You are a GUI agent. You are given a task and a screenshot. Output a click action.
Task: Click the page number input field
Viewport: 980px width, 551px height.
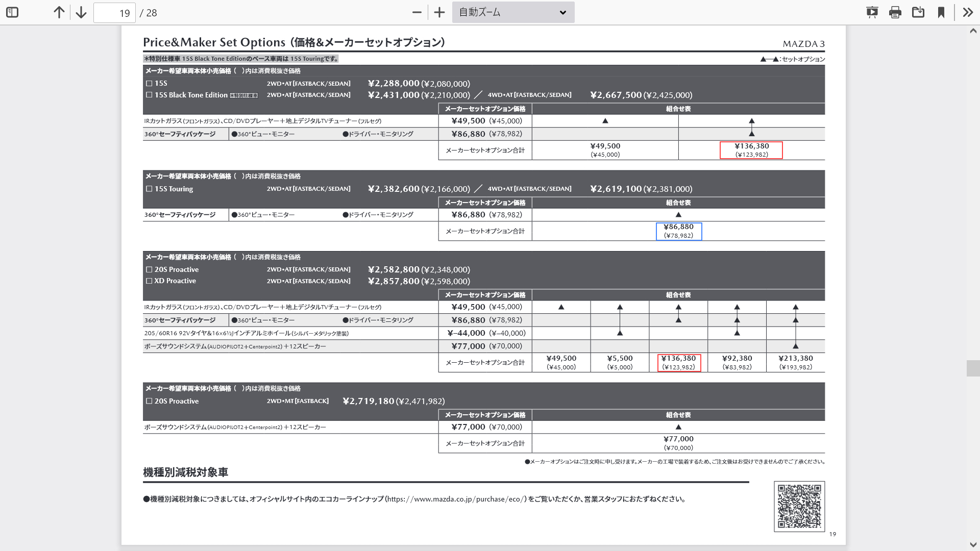click(x=114, y=13)
